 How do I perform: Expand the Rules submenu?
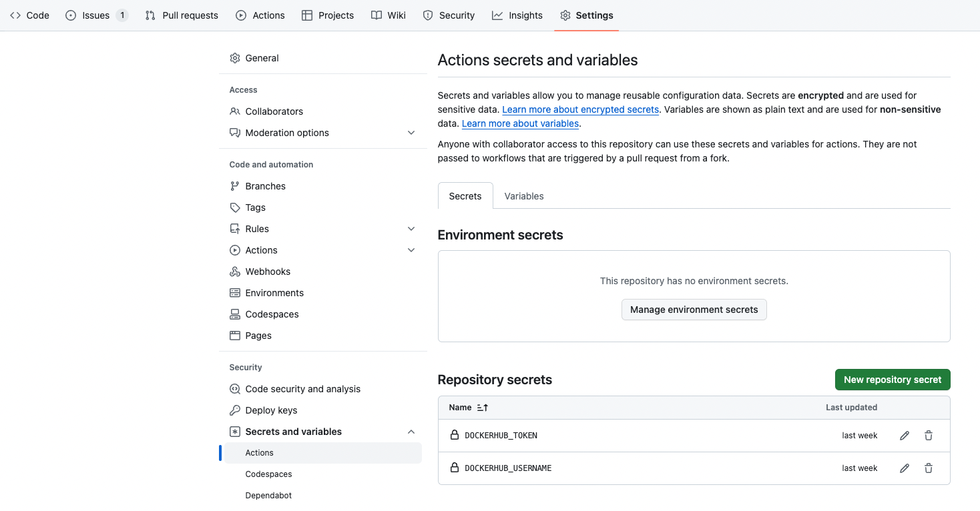(411, 229)
